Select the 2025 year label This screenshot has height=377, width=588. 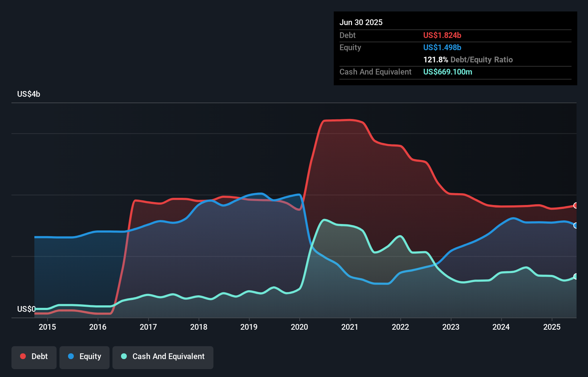(552, 327)
